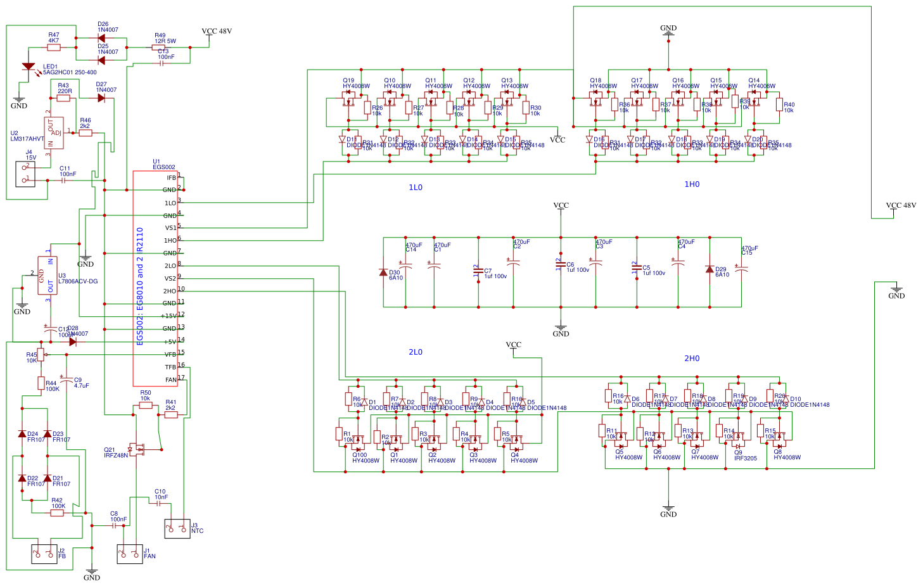Select resistor R44 100K

click(41, 383)
